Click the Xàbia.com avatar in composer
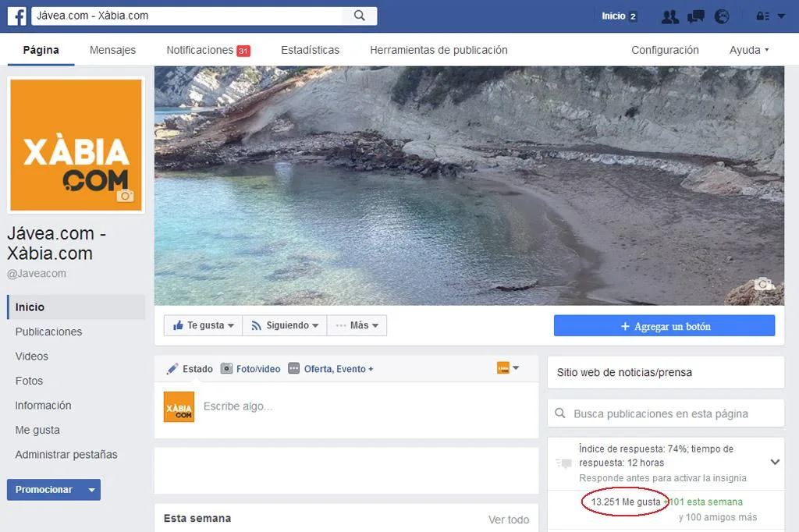 (179, 406)
